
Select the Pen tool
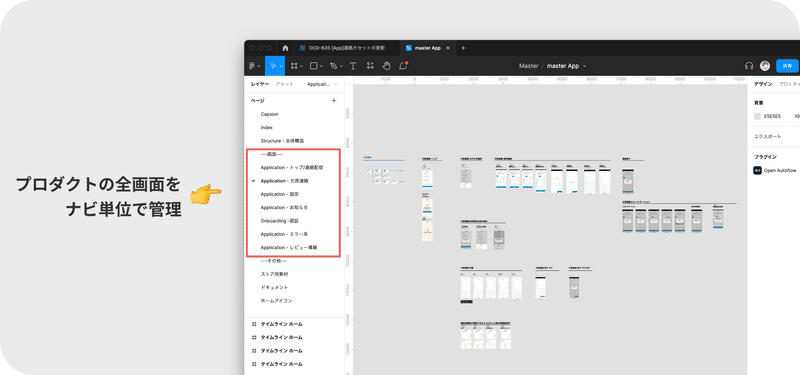[x=334, y=66]
